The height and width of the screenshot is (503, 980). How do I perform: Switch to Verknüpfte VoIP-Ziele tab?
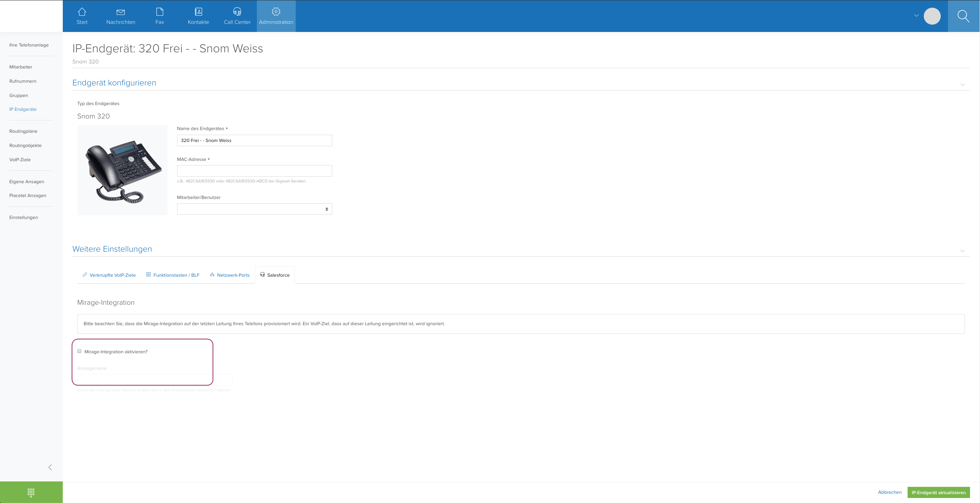tap(109, 275)
